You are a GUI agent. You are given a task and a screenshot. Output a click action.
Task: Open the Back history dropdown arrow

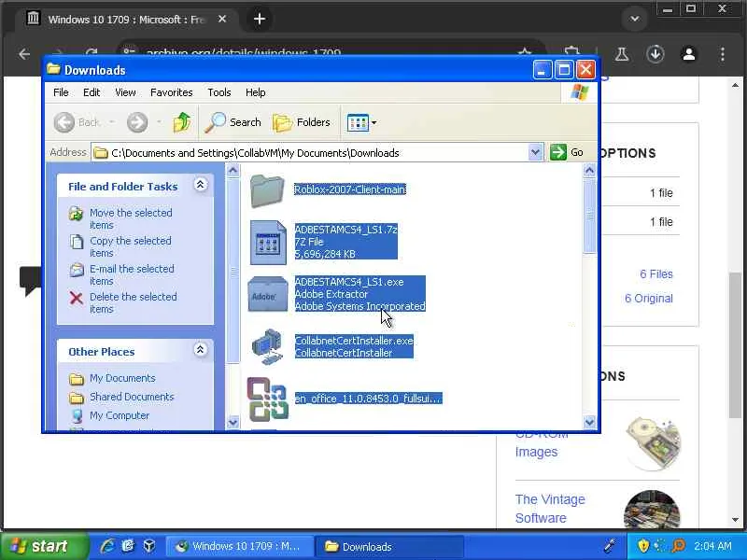pyautogui.click(x=112, y=122)
